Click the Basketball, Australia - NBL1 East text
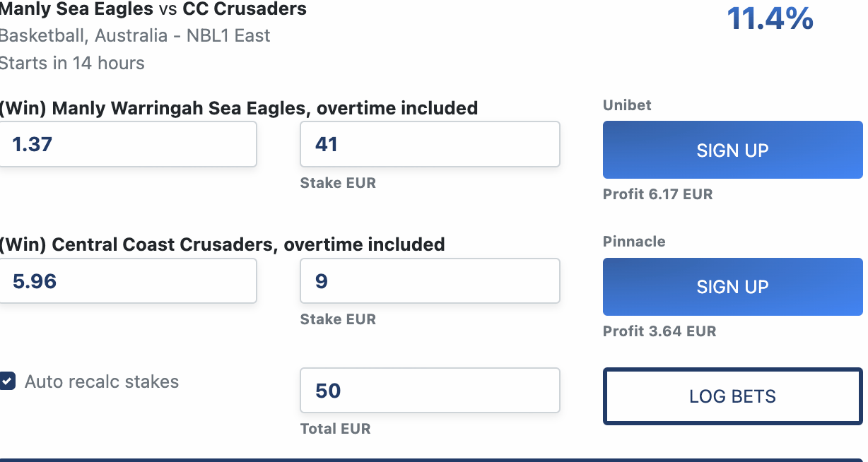 [135, 36]
